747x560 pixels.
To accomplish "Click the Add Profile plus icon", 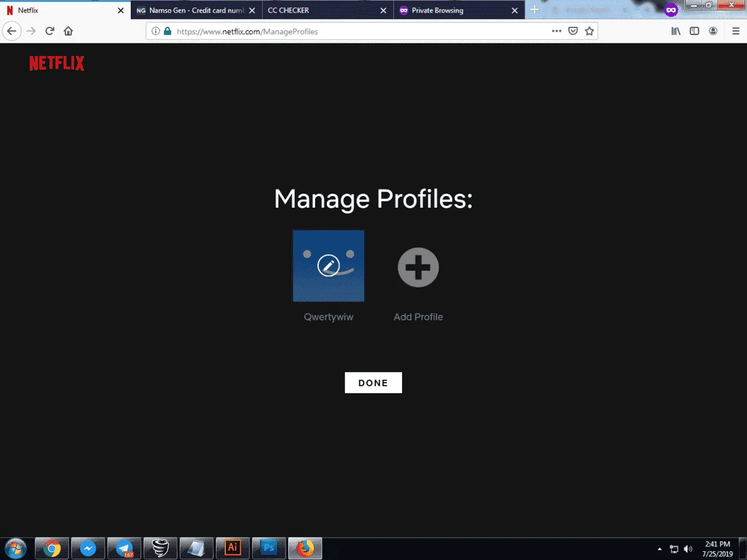I will pyautogui.click(x=418, y=268).
